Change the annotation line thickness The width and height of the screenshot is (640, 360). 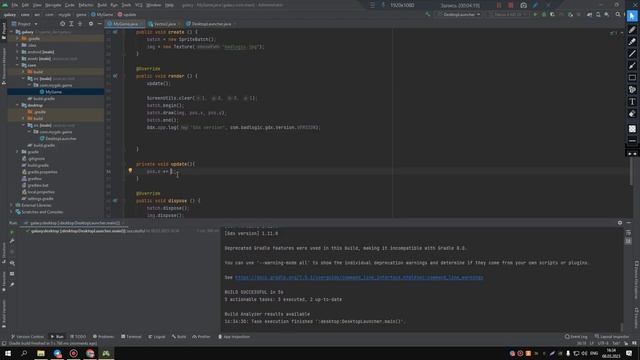632,141
